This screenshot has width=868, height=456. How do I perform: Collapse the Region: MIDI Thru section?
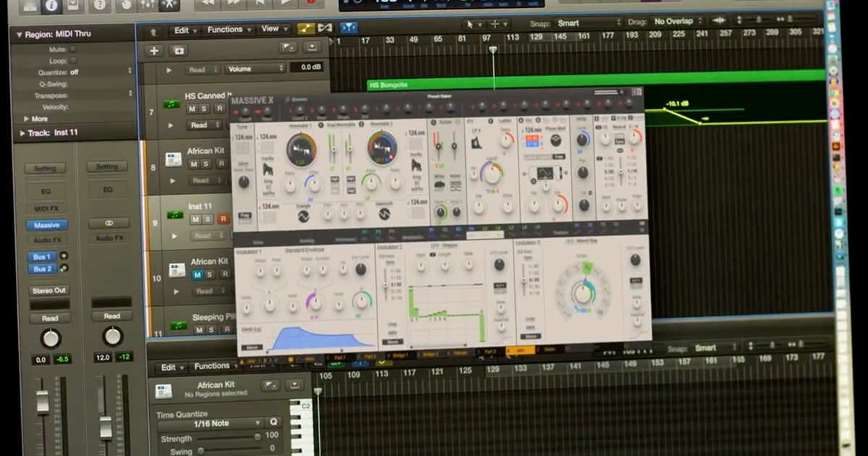pyautogui.click(x=19, y=34)
